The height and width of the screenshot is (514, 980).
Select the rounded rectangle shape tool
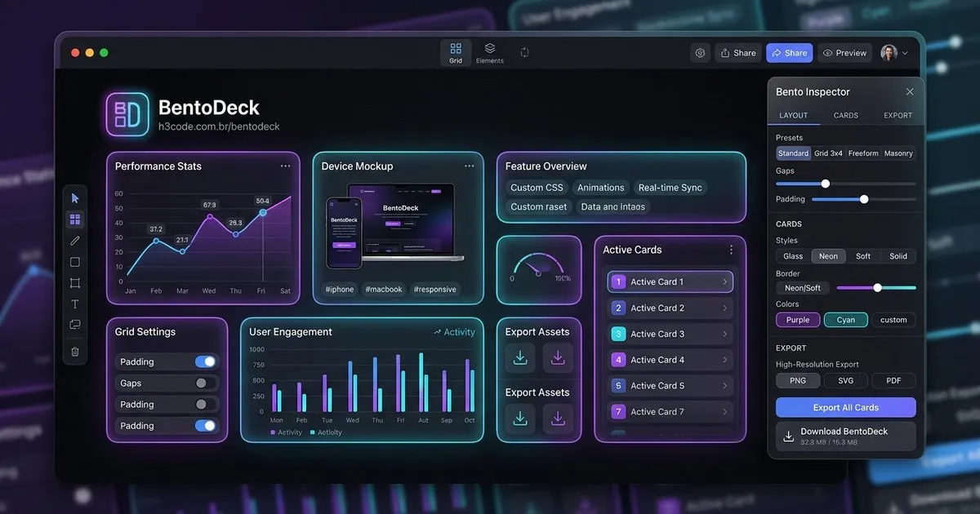click(75, 262)
